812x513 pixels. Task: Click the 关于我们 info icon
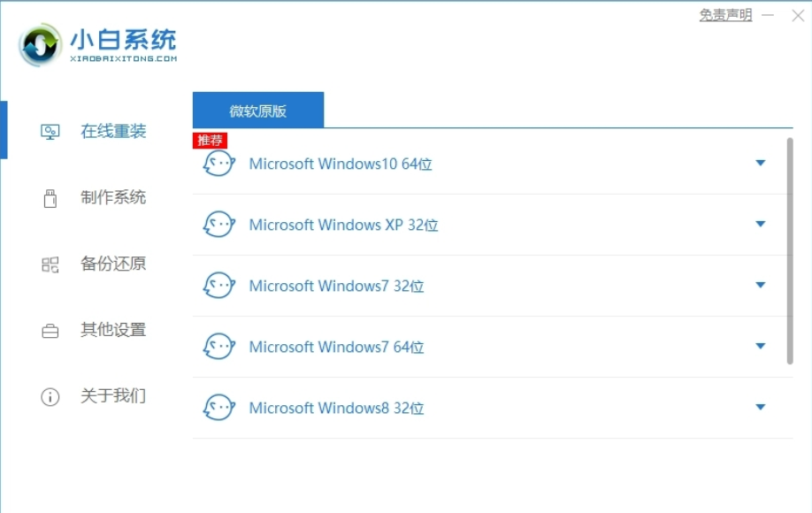[x=50, y=397]
